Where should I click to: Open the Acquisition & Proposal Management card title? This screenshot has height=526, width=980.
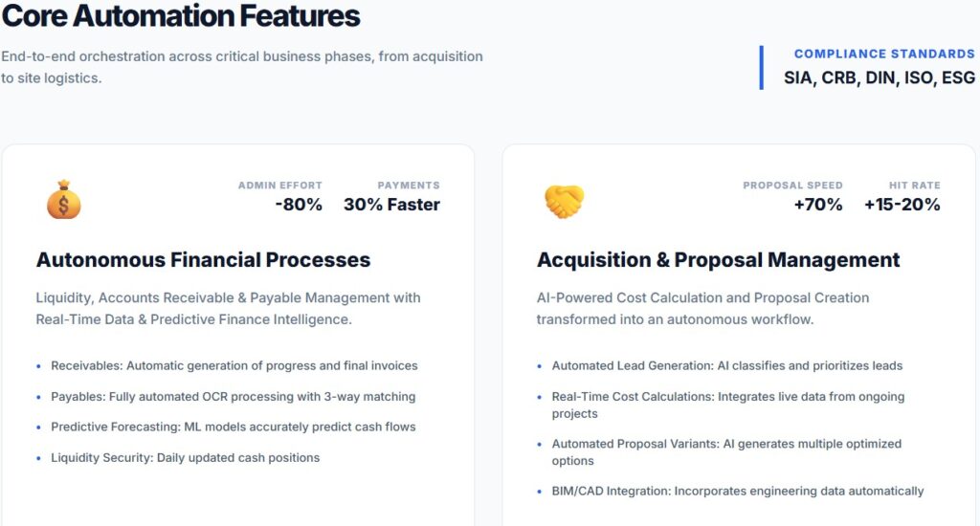[718, 260]
